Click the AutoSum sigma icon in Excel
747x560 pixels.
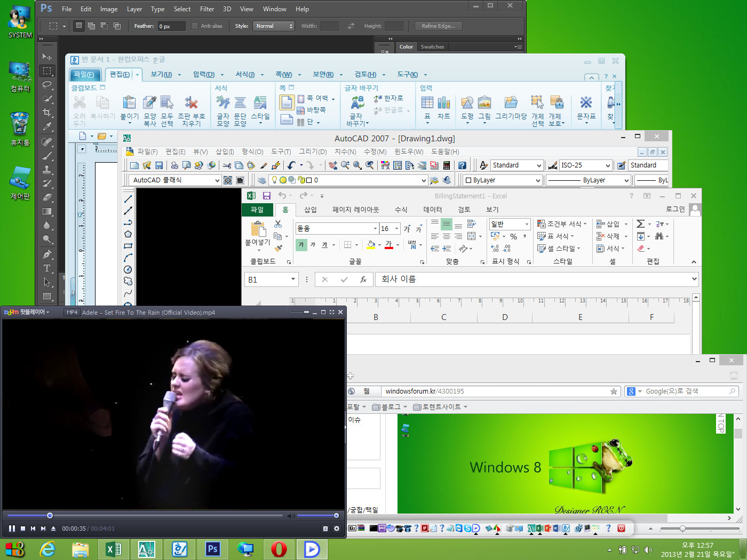[x=641, y=224]
